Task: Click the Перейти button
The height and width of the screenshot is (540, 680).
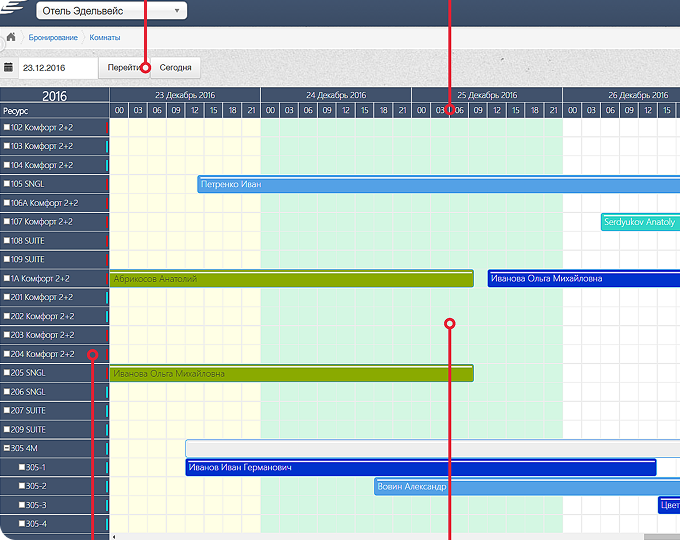Action: pyautogui.click(x=124, y=68)
